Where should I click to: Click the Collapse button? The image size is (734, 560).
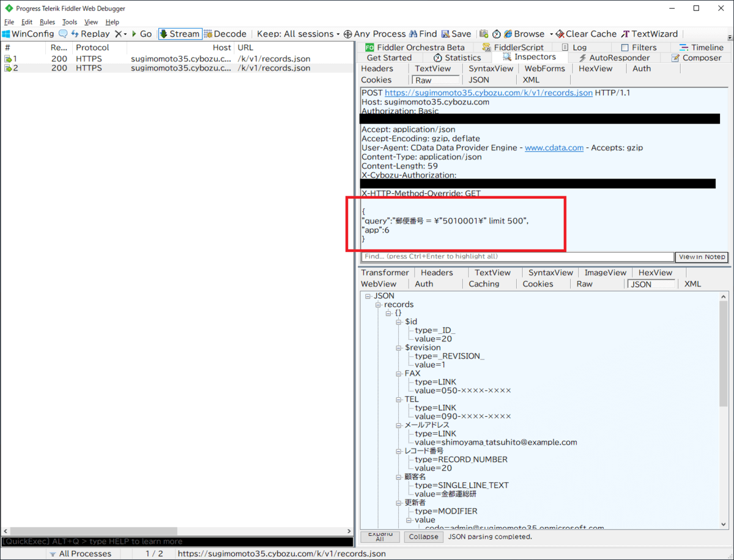423,537
